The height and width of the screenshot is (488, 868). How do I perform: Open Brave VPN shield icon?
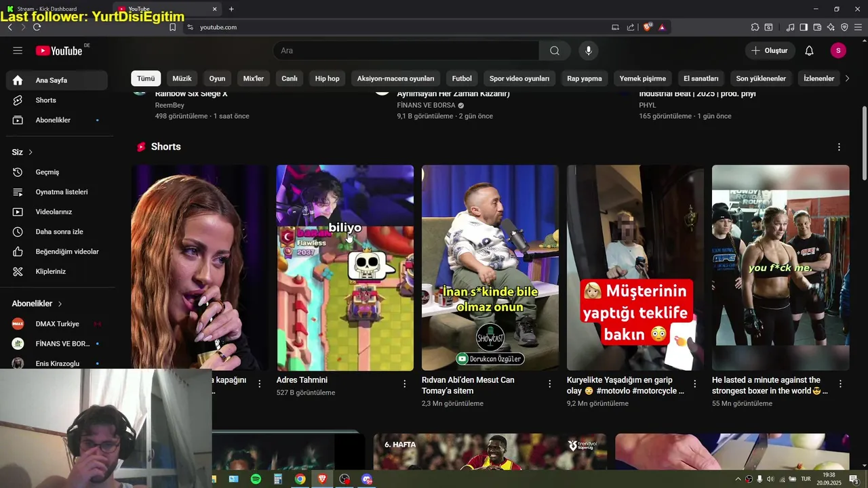[844, 27]
